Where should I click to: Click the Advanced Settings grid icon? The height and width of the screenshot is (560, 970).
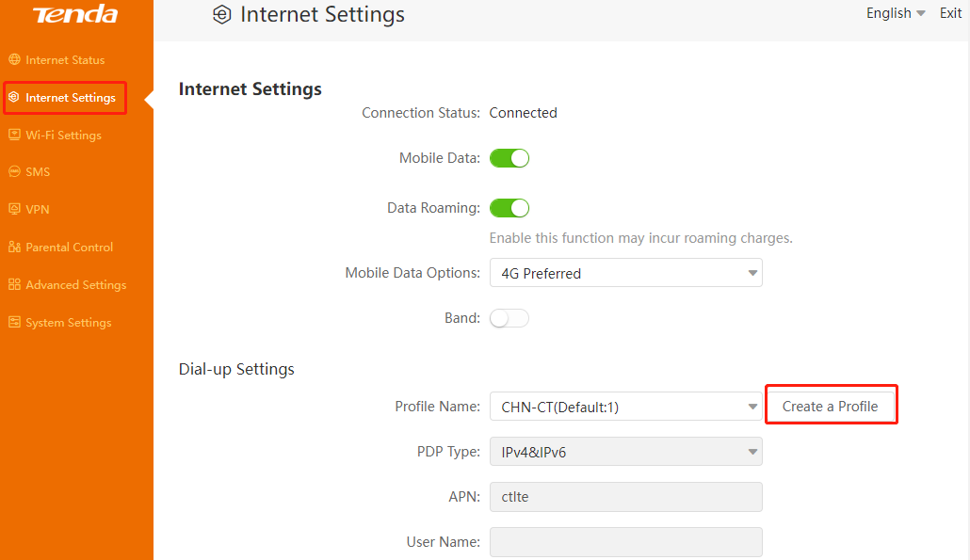coord(14,285)
